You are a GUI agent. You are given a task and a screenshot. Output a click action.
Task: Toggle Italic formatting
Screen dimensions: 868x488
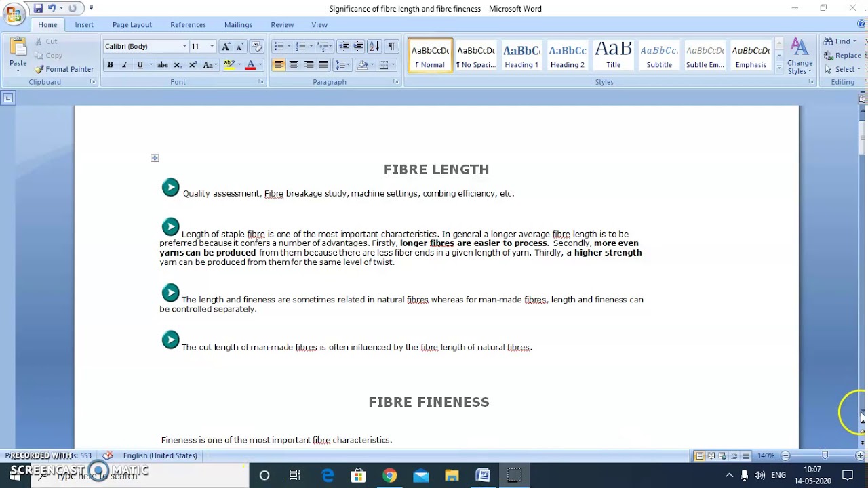[x=125, y=65]
